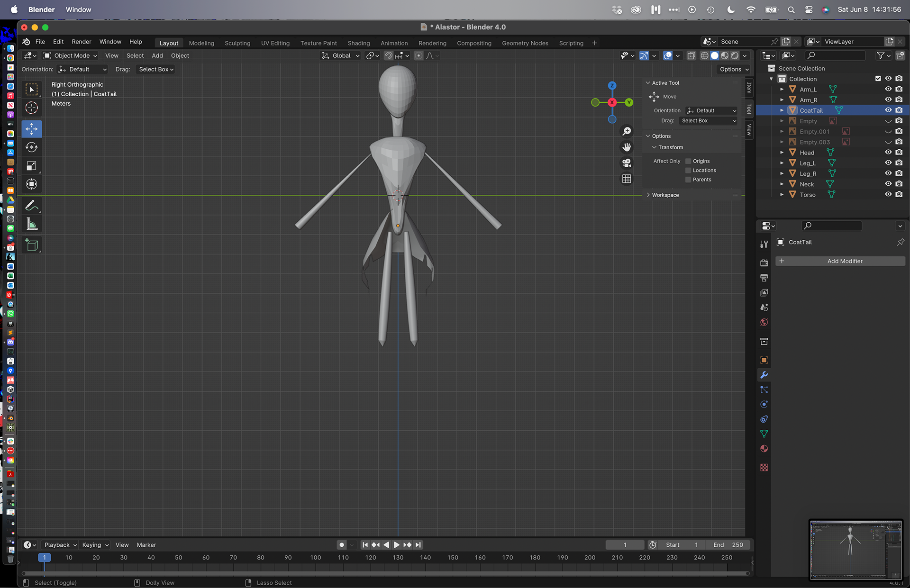Toggle Torso viewport visibility eye
Image resolution: width=910 pixels, height=588 pixels.
(888, 194)
